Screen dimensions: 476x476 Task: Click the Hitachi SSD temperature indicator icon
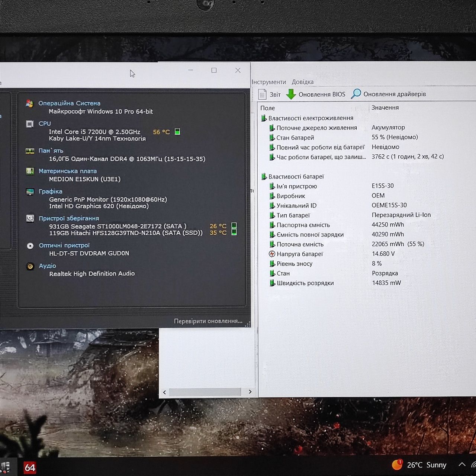tap(234, 232)
